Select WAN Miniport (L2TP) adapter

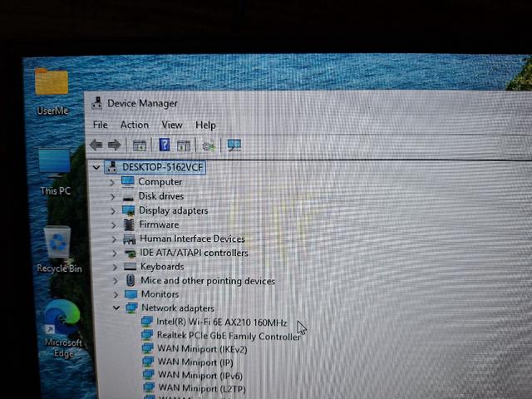click(202, 388)
